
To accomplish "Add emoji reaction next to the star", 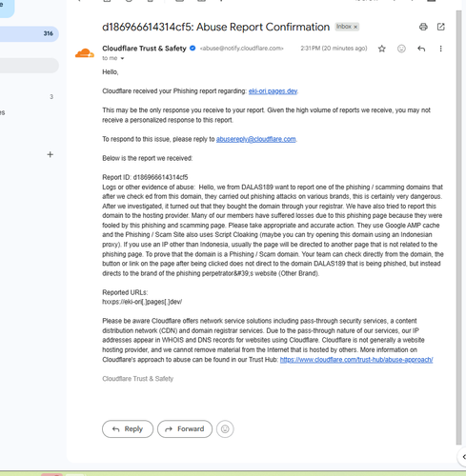I will click(401, 49).
